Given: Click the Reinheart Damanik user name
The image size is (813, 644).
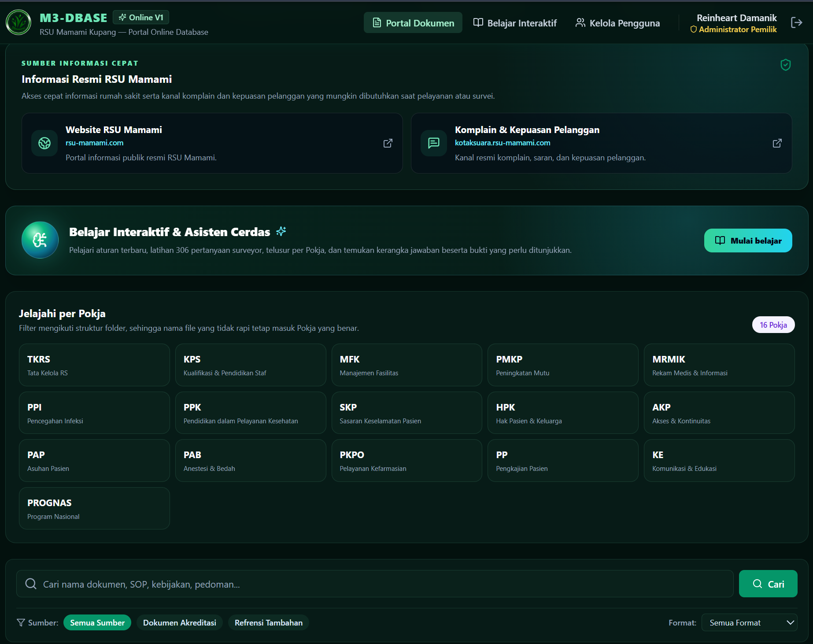Looking at the screenshot, I should click(x=736, y=18).
